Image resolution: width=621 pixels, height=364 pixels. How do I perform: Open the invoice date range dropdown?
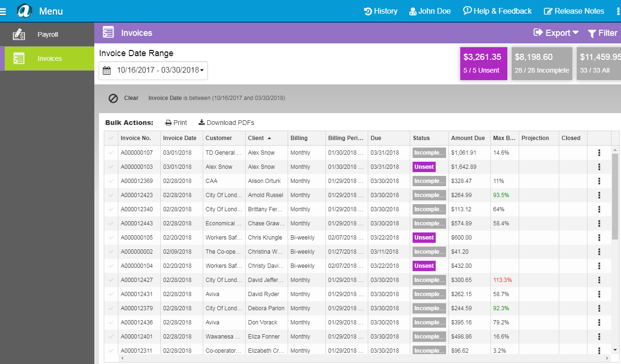point(153,70)
